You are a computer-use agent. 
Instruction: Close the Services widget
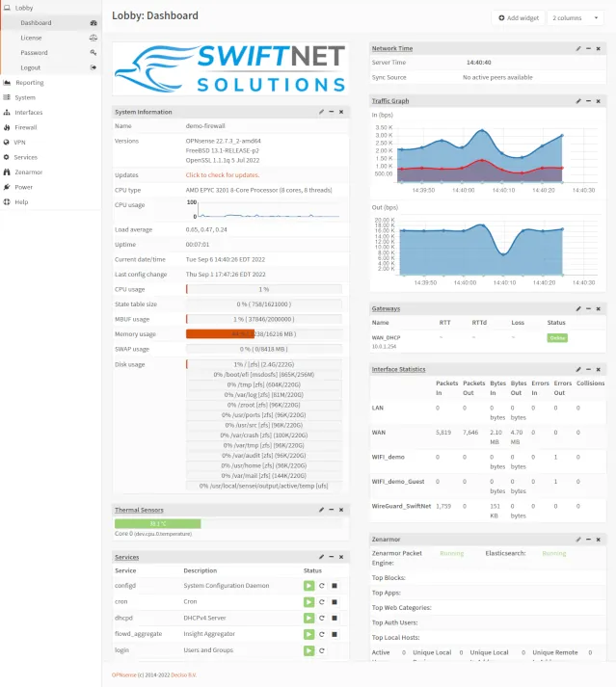tap(341, 557)
